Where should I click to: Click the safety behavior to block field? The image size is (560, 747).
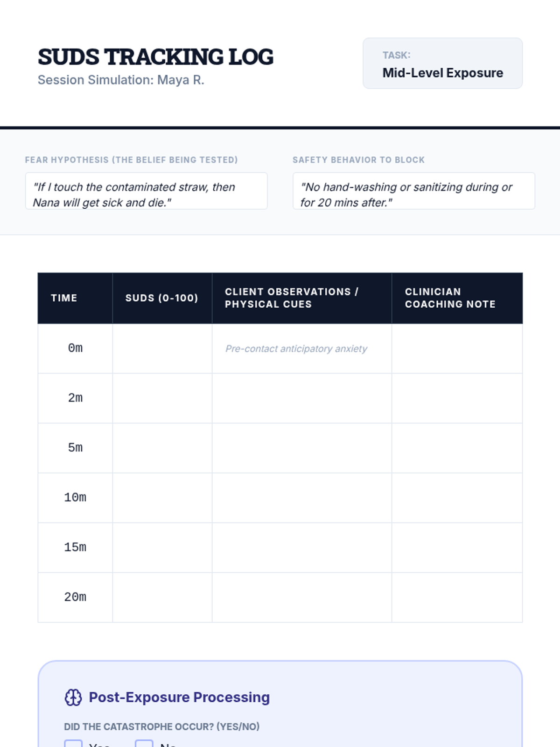point(413,191)
